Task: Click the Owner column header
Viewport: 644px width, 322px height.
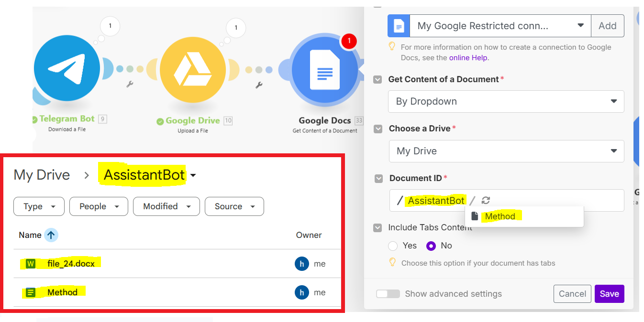Action: click(x=309, y=235)
